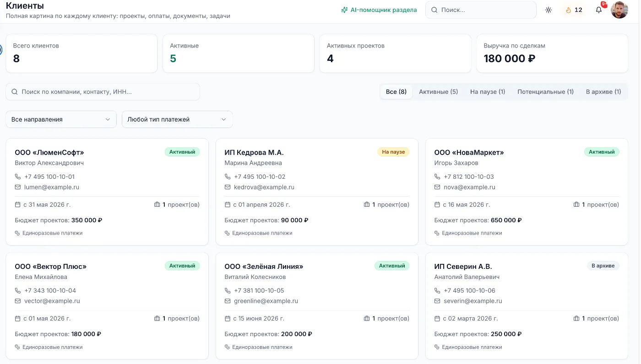
Task: Click the email icon next to lumen@example.ru
Action: click(18, 187)
